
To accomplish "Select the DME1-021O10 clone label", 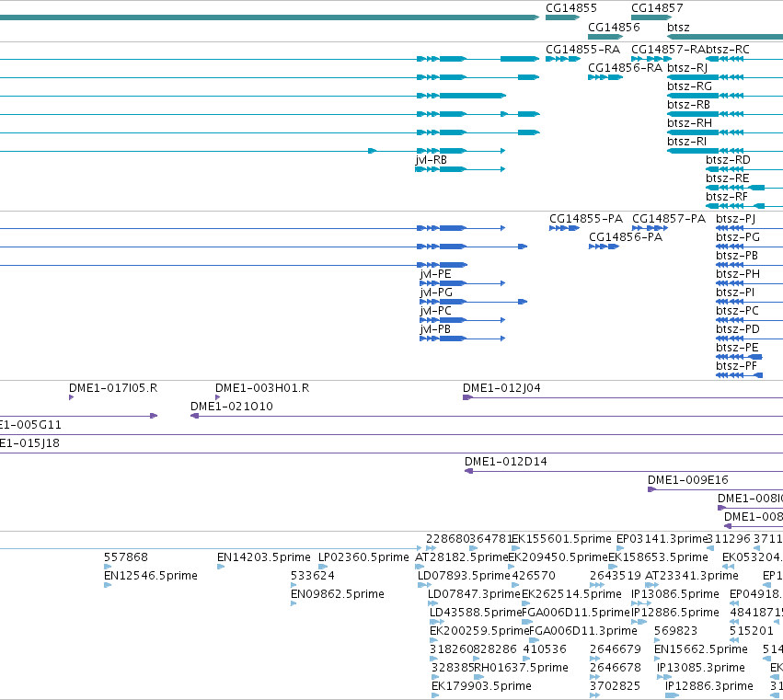I will point(232,407).
